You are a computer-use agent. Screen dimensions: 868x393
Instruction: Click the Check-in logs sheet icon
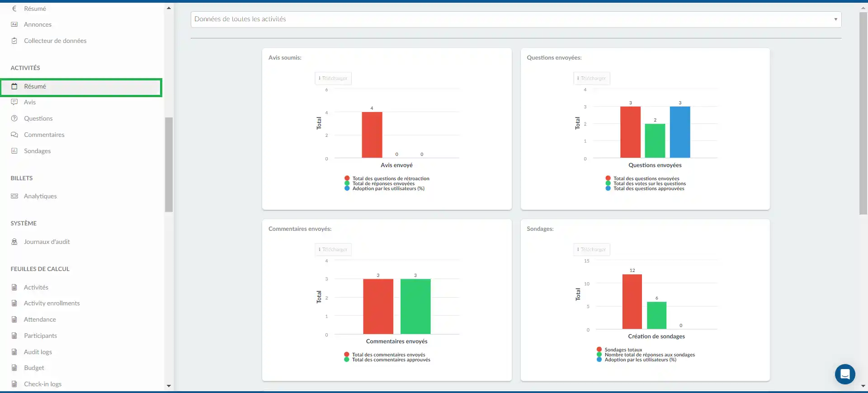click(14, 384)
